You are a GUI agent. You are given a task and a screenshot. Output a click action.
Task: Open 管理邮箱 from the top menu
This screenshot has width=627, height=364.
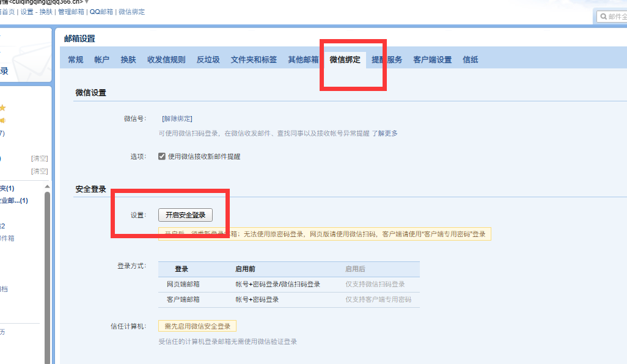70,12
